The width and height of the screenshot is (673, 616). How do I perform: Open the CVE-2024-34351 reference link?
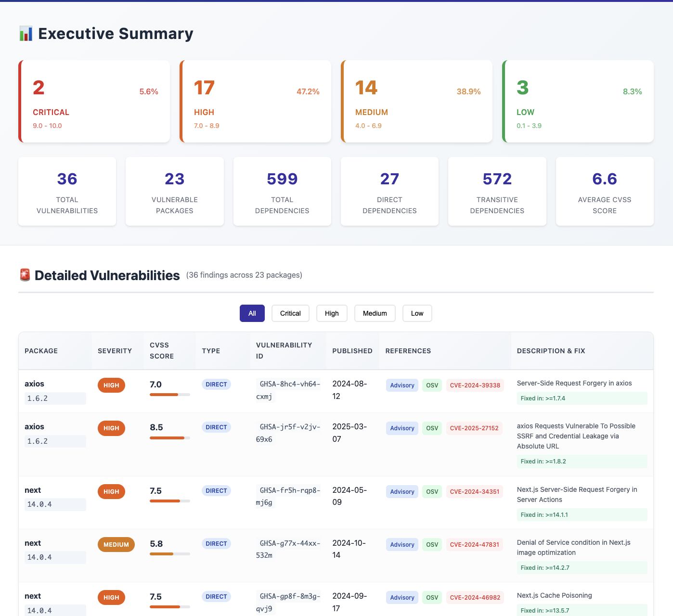(474, 492)
